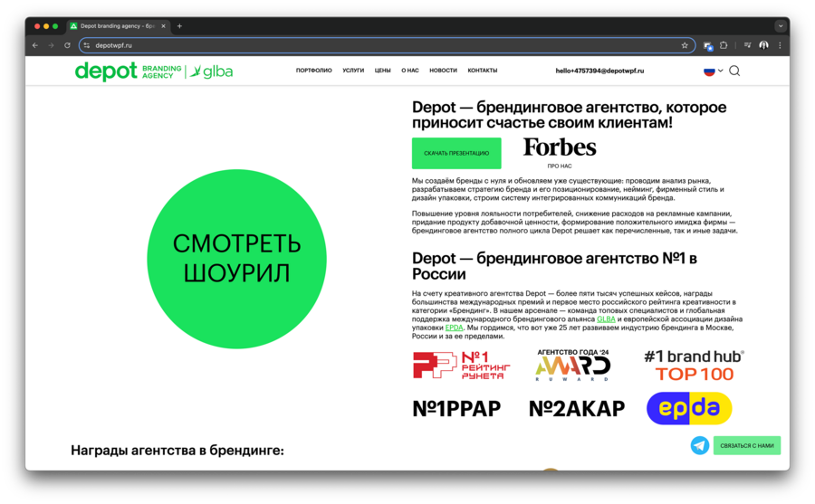Click the depot branding agency logo
This screenshot has width=815, height=504.
point(128,71)
